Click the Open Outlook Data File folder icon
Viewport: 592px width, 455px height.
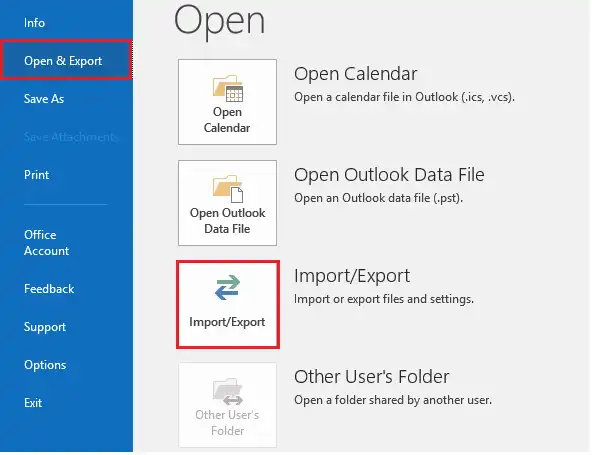(x=228, y=189)
